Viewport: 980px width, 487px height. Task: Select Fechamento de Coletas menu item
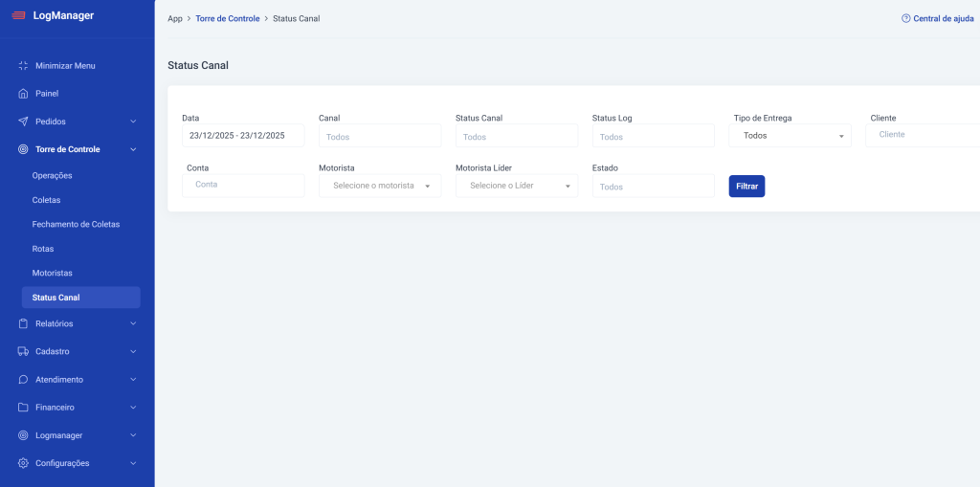point(76,224)
